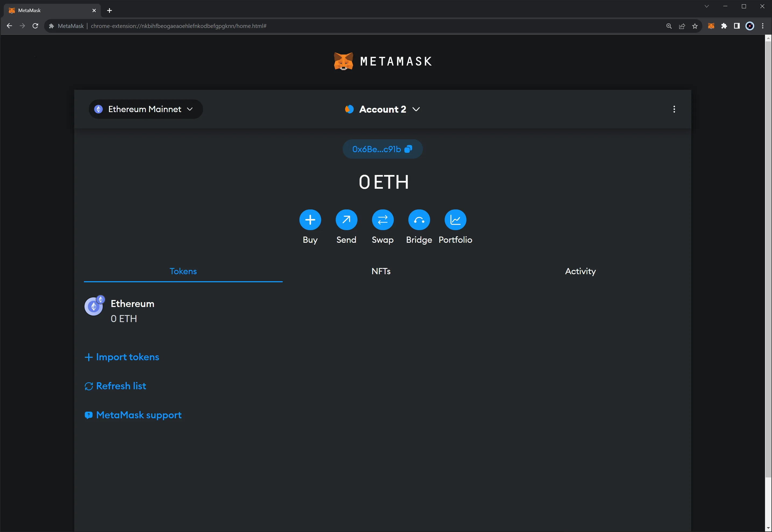Open the MetaMask support link
Screen dimensions: 772x532
[x=133, y=415]
